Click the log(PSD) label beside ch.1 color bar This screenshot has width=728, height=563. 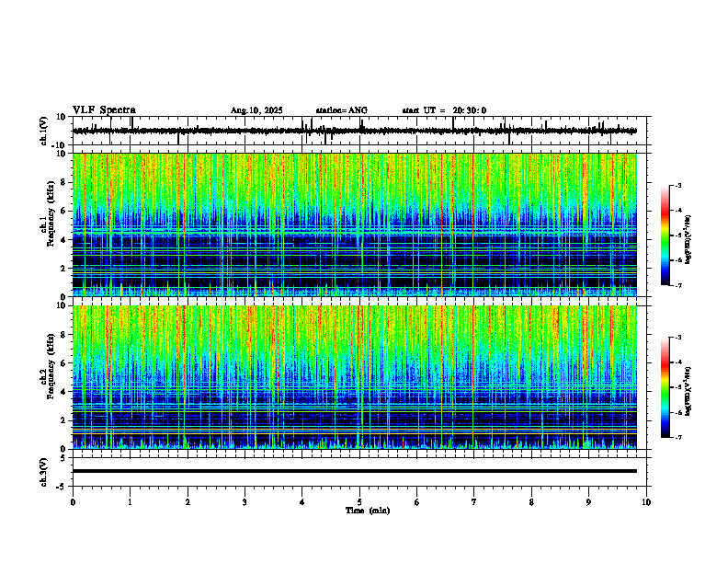click(x=688, y=240)
